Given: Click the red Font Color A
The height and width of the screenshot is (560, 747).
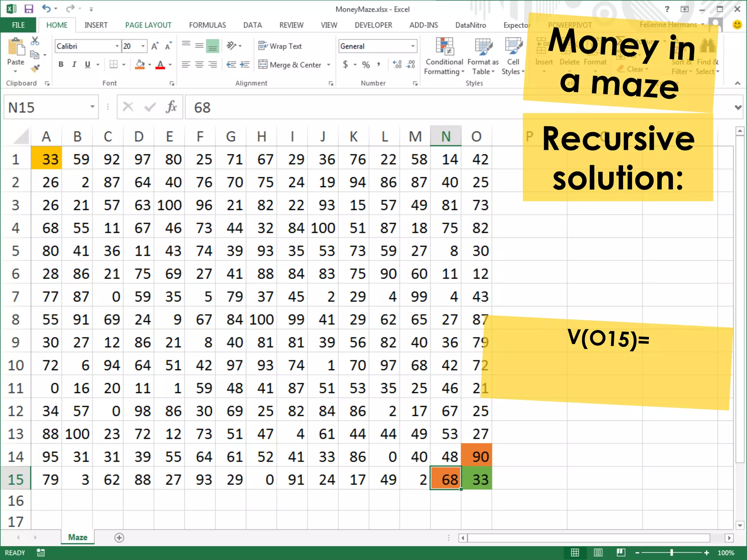Looking at the screenshot, I should click(160, 65).
